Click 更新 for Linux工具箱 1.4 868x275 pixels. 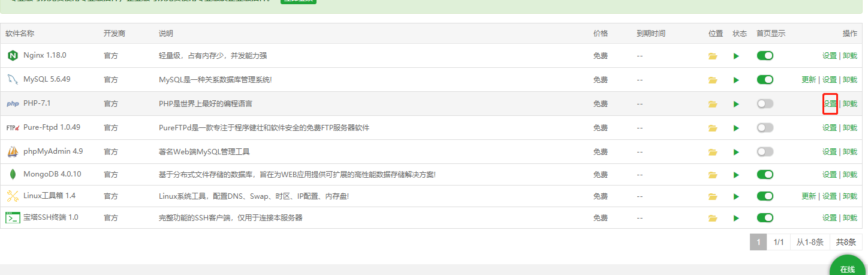pos(809,196)
